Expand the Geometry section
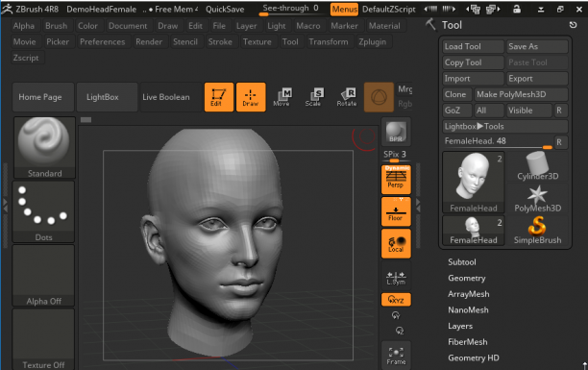588x370 pixels. click(x=467, y=278)
